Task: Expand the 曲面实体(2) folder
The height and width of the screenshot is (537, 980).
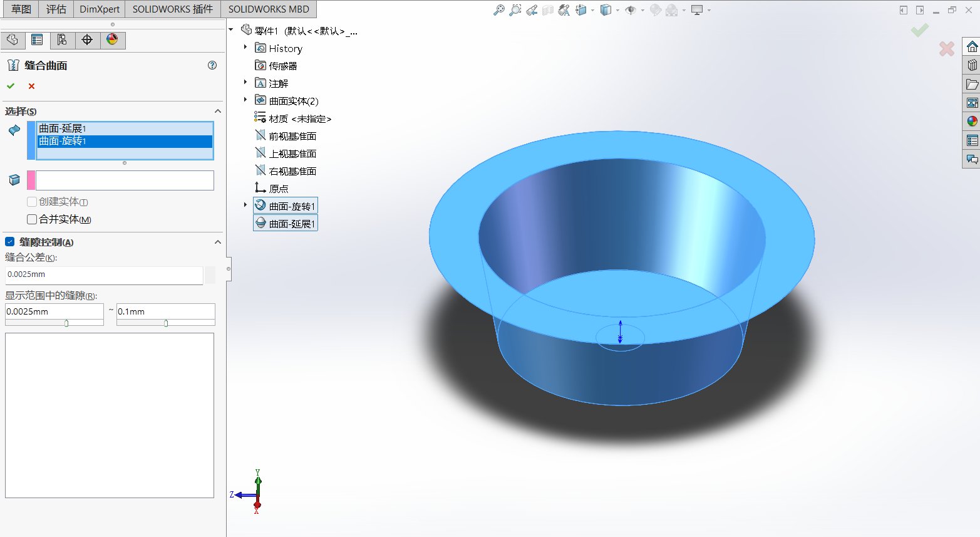Action: pyautogui.click(x=245, y=100)
